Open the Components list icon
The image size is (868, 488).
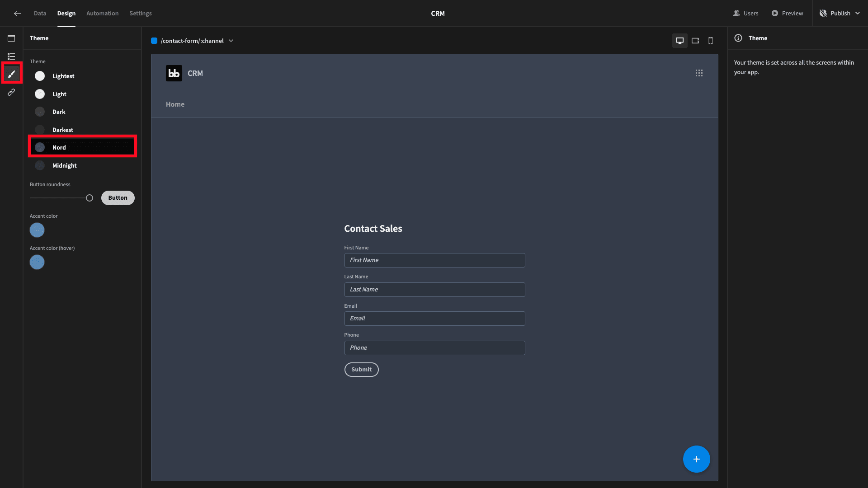point(11,56)
